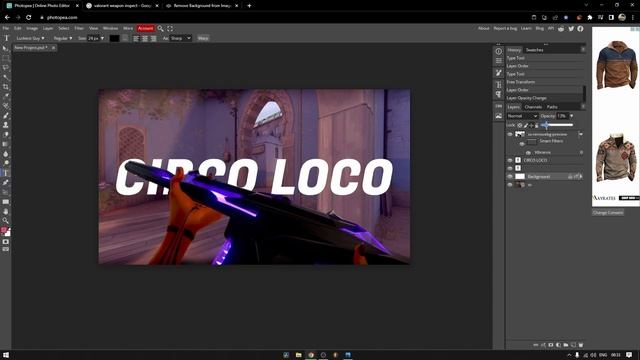This screenshot has height=360, width=640.
Task: Open the Window menu
Action: tap(110, 28)
